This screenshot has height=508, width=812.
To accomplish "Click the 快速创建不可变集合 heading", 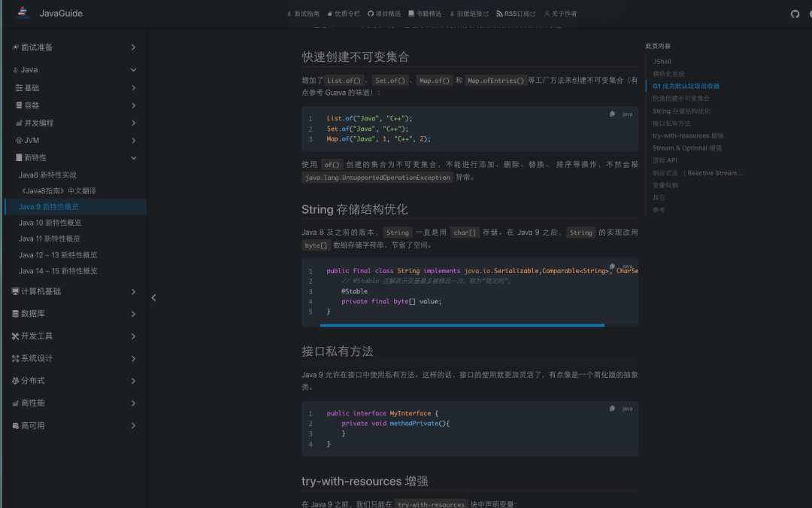I will [355, 57].
